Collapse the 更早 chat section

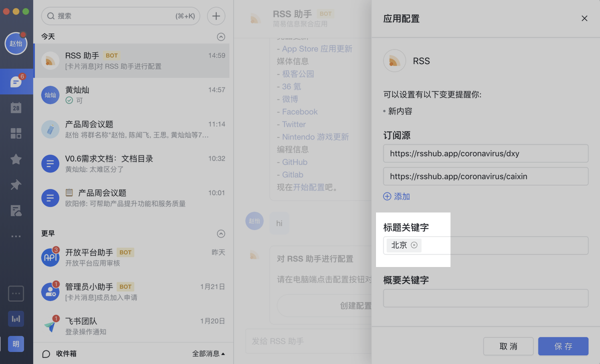pyautogui.click(x=220, y=233)
